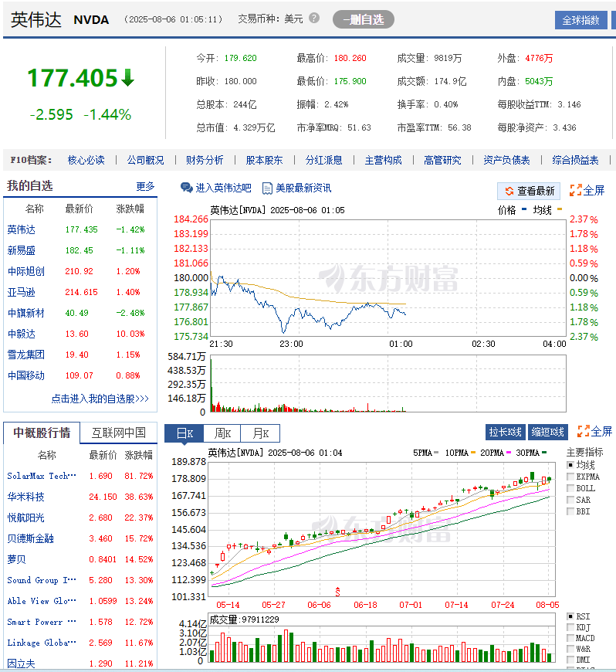This screenshot has width=616, height=672.
Task: Switch to the 周K tab
Action: [x=222, y=433]
